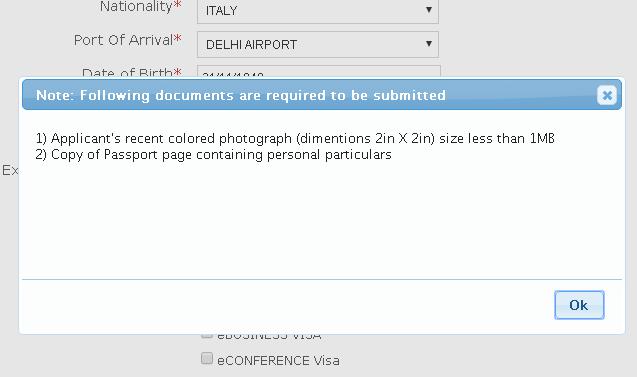Toggle the partially hidden eBUSINESS VISA checkbox

207,335
